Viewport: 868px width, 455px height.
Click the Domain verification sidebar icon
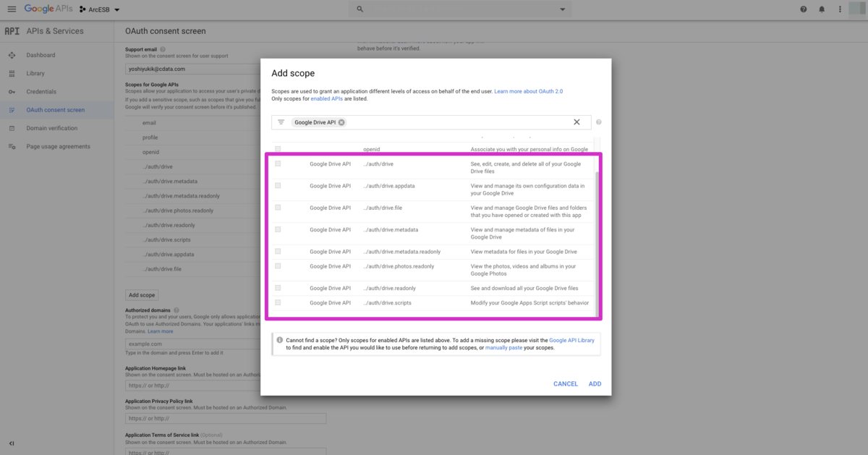tap(12, 128)
